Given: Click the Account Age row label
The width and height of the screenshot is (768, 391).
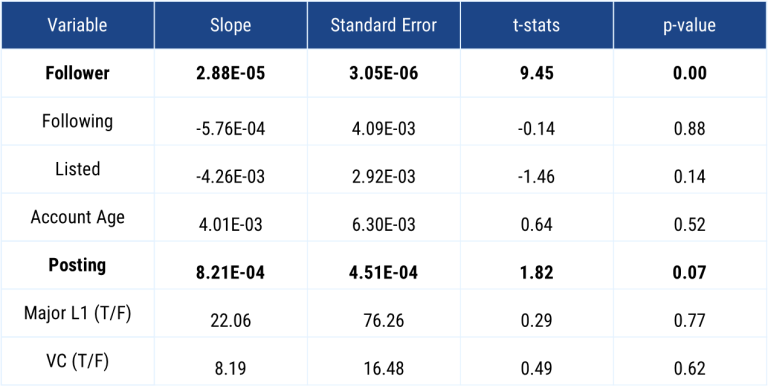Looking at the screenshot, I should click(77, 217).
